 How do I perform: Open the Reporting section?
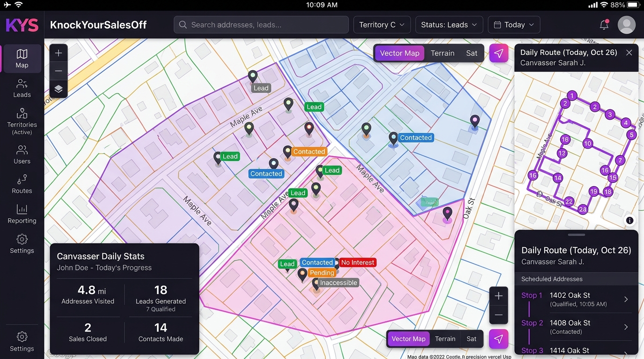pos(22,214)
